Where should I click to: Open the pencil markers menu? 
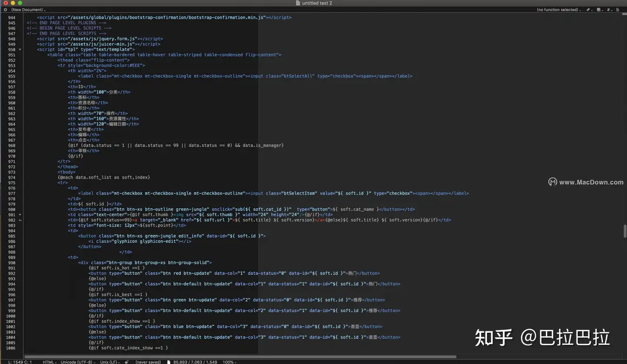coord(589,10)
